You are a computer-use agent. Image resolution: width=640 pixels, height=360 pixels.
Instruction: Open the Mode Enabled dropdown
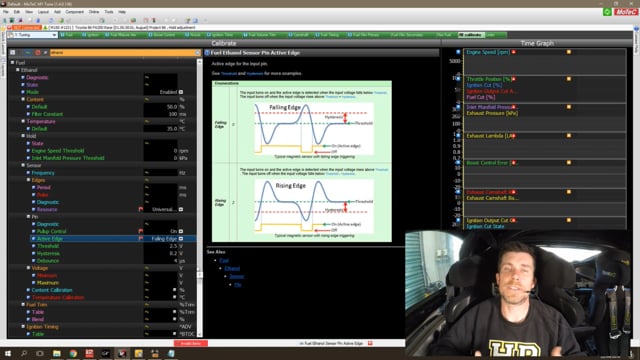pyautogui.click(x=181, y=92)
